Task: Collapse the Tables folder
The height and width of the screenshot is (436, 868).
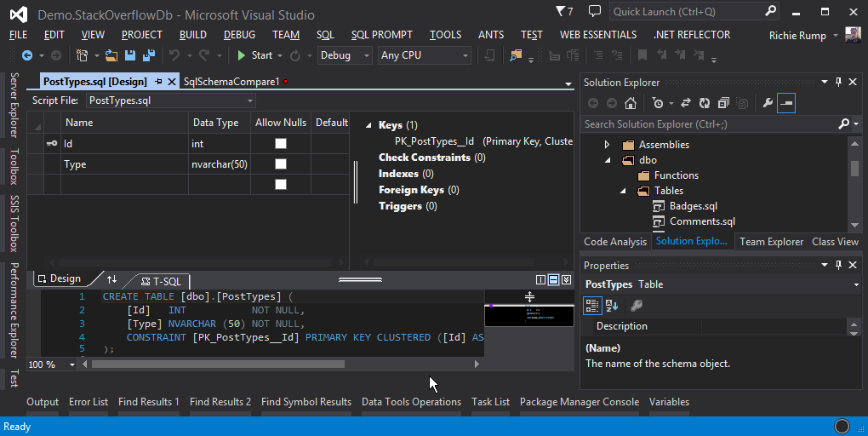Action: [x=623, y=191]
